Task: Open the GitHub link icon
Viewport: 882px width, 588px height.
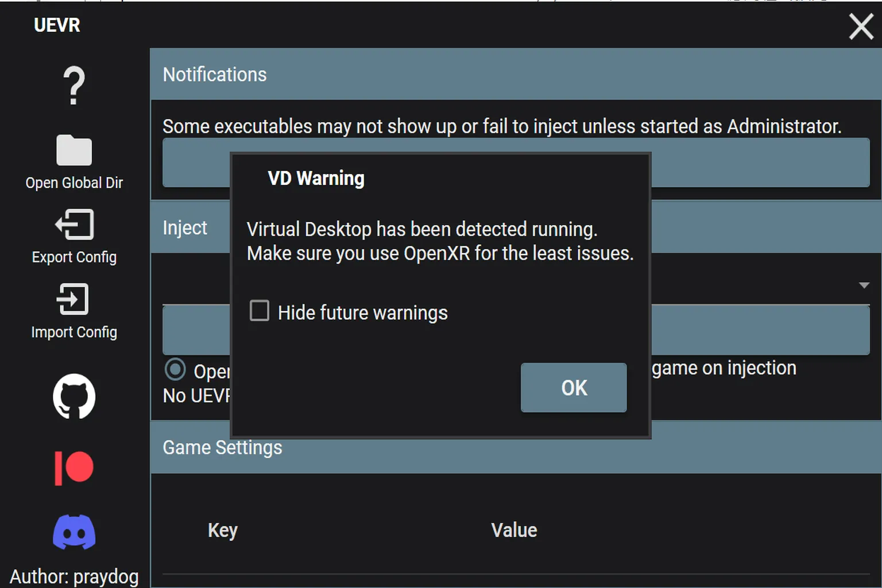Action: (x=74, y=396)
